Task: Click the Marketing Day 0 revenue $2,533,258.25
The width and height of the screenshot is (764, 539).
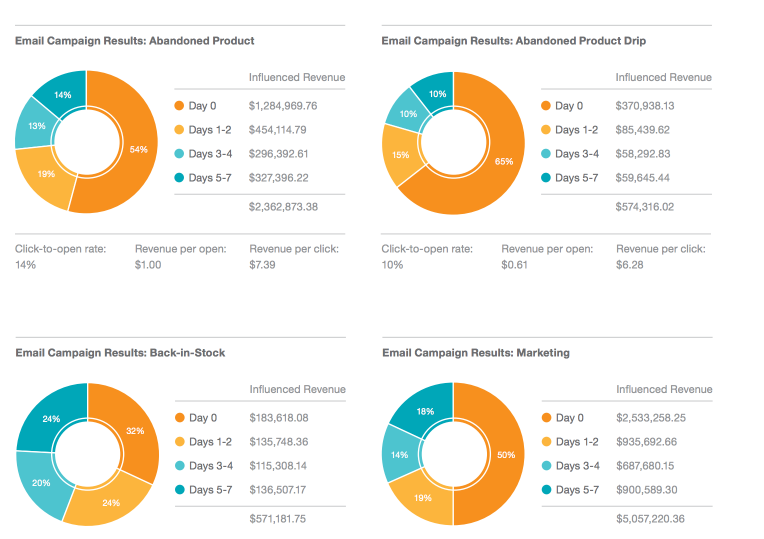Action: [650, 418]
